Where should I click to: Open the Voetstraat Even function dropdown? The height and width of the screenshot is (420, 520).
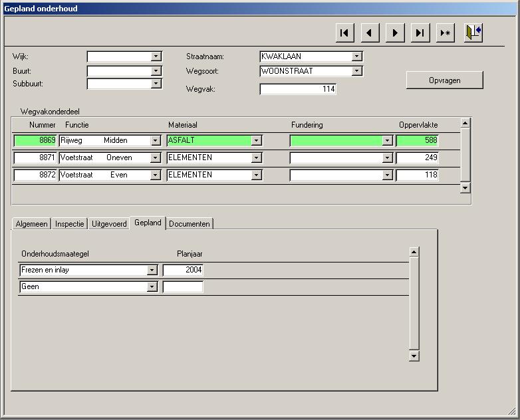point(155,175)
